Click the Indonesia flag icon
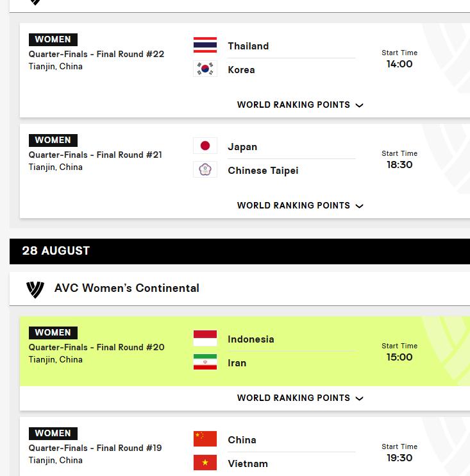The image size is (470, 476). coord(205,338)
